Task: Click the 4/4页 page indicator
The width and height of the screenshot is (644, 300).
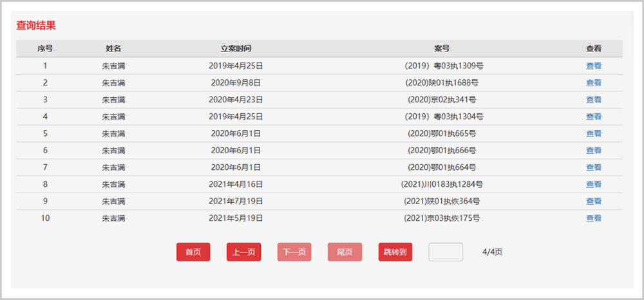Action: click(492, 252)
